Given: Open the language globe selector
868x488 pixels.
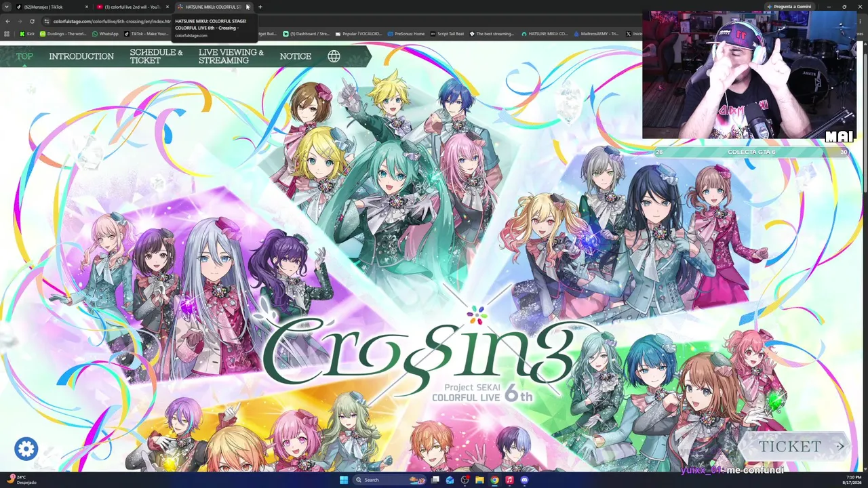Looking at the screenshot, I should tap(334, 56).
